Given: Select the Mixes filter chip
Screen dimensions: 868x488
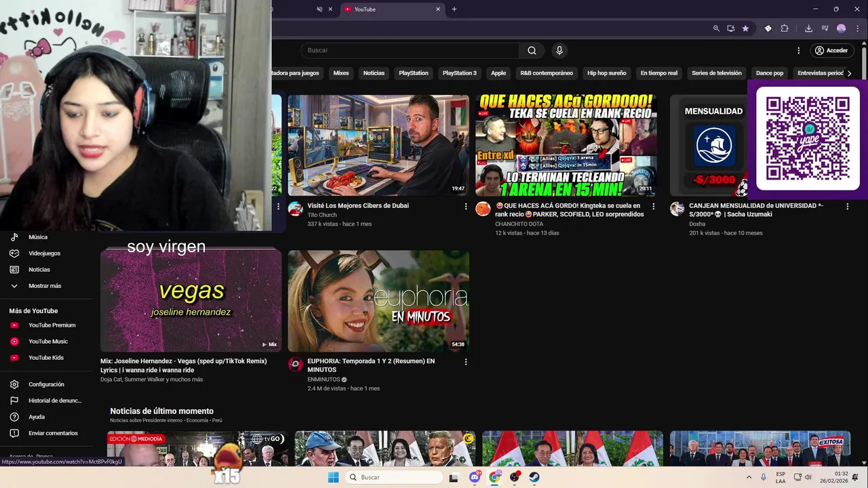Looking at the screenshot, I should coord(341,73).
